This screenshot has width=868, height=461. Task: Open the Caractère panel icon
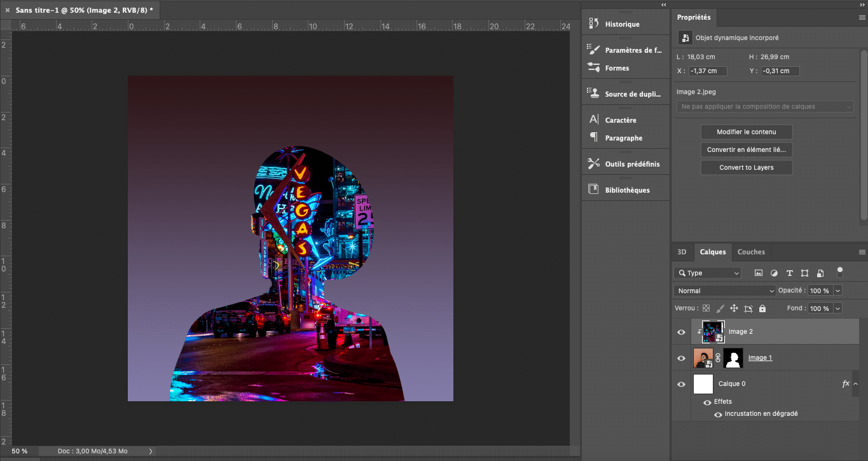tap(594, 120)
